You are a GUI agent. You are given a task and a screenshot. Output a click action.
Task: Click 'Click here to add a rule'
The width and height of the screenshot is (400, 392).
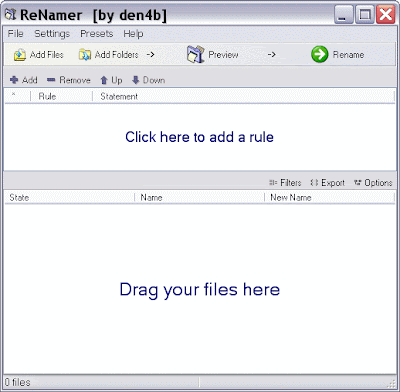(199, 137)
